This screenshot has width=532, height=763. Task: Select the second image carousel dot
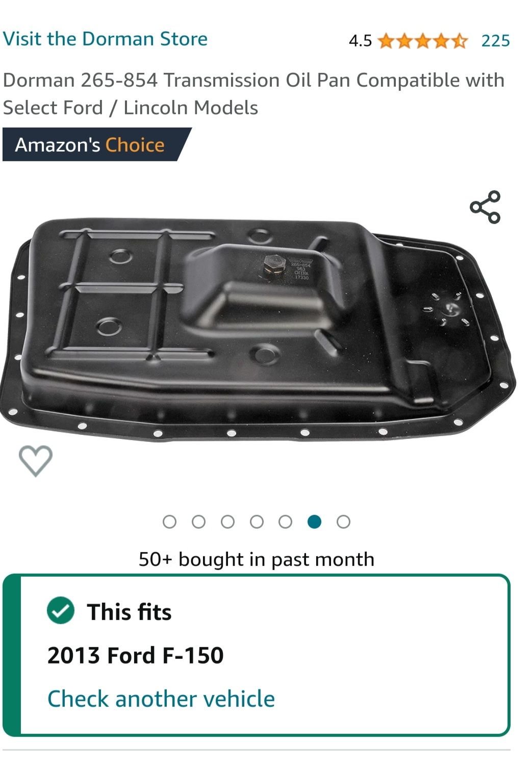[x=198, y=522]
